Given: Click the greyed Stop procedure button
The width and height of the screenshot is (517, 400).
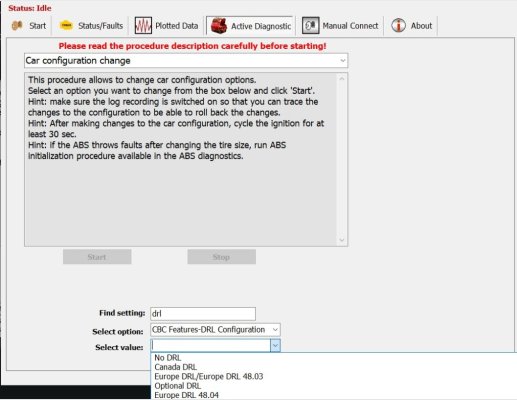Looking at the screenshot, I should pyautogui.click(x=222, y=257).
